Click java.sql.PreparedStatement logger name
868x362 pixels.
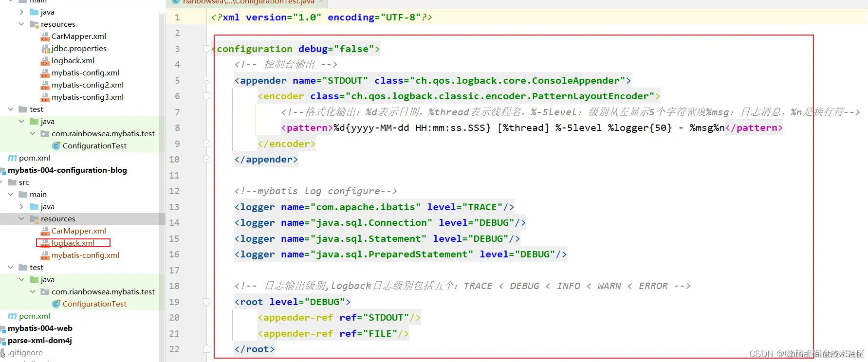pyautogui.click(x=392, y=254)
